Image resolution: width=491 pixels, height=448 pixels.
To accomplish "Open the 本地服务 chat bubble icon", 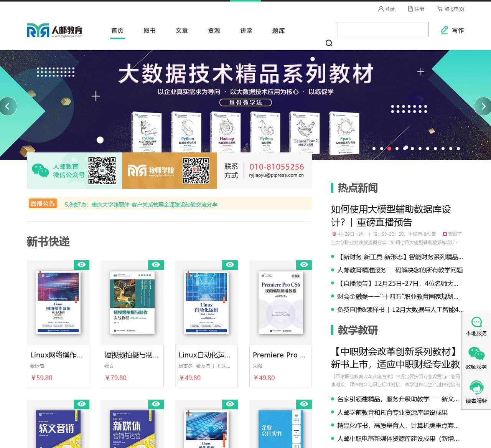I will [476, 322].
